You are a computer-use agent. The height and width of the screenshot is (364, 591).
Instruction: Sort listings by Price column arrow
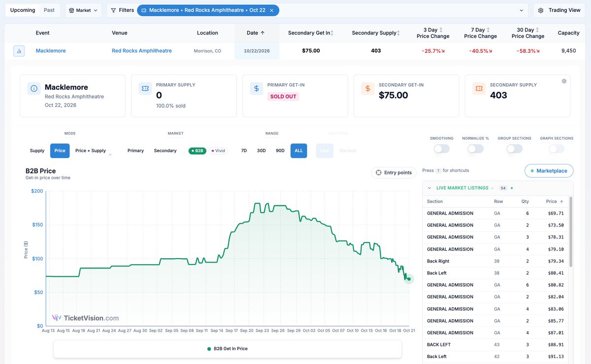point(561,201)
